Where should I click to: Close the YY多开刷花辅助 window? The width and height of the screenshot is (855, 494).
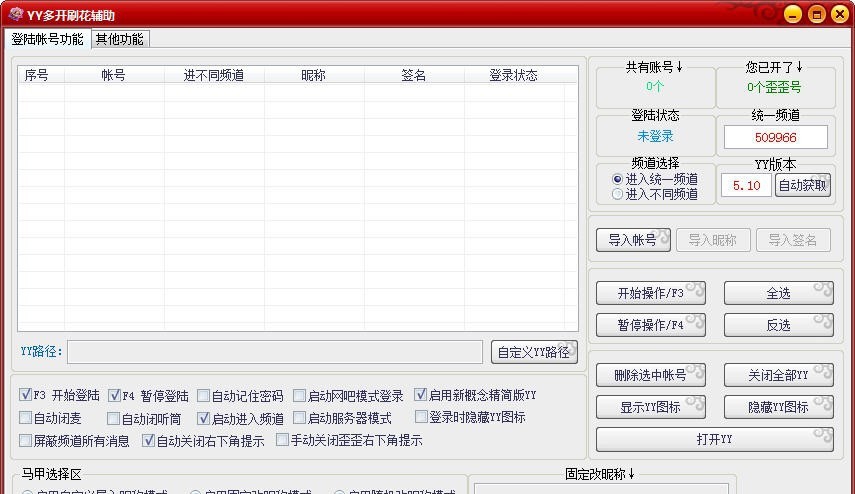tap(840, 14)
